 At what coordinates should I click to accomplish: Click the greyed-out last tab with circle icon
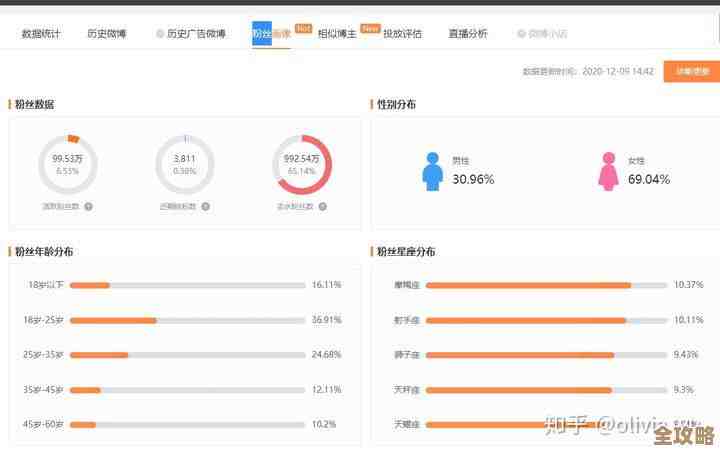(x=542, y=34)
